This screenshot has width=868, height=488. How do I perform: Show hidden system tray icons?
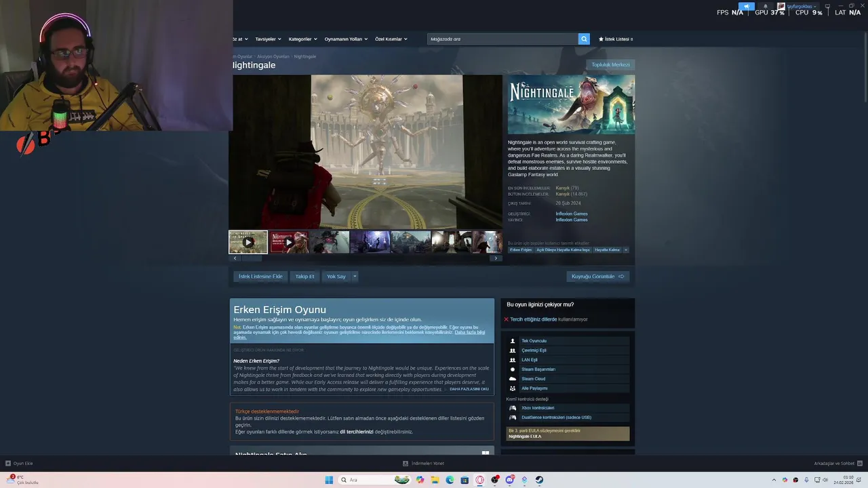coord(774,480)
